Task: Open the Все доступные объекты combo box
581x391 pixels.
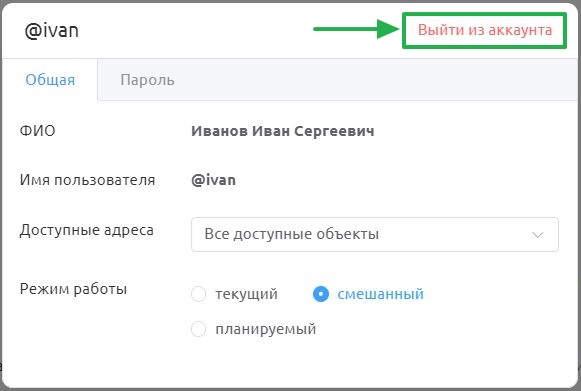Action: [x=375, y=234]
